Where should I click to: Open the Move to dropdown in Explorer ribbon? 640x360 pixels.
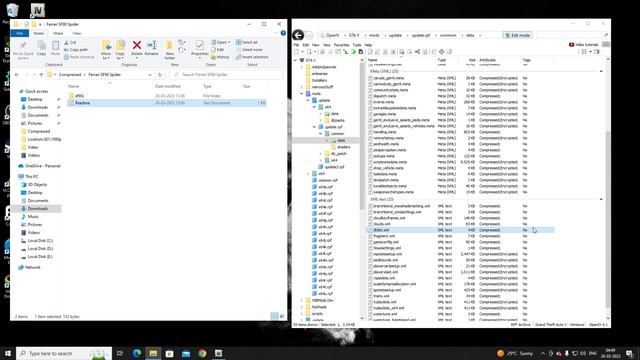coord(106,50)
